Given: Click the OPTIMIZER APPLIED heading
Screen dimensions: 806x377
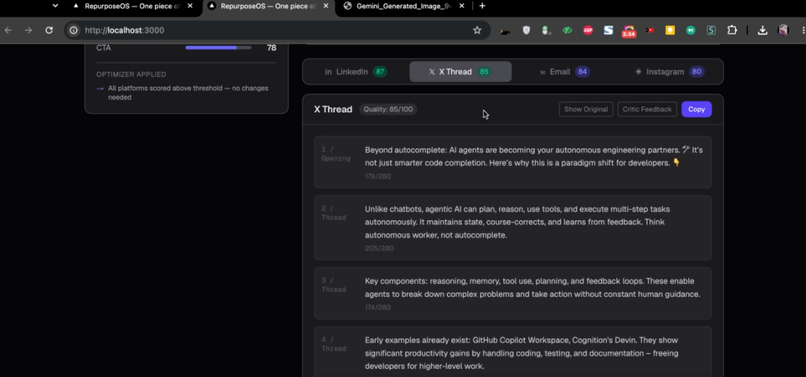Looking at the screenshot, I should pyautogui.click(x=131, y=75).
